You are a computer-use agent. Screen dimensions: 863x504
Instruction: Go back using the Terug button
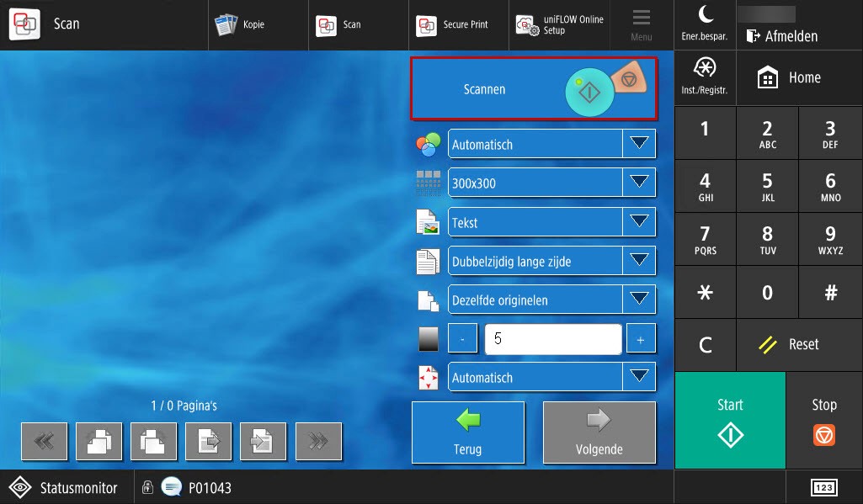click(x=468, y=432)
